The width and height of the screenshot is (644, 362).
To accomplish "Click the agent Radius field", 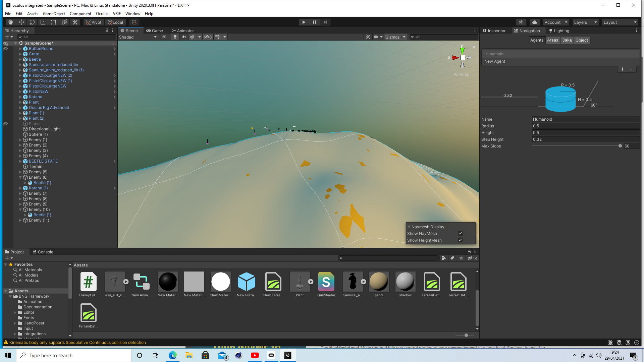I will [x=586, y=126].
